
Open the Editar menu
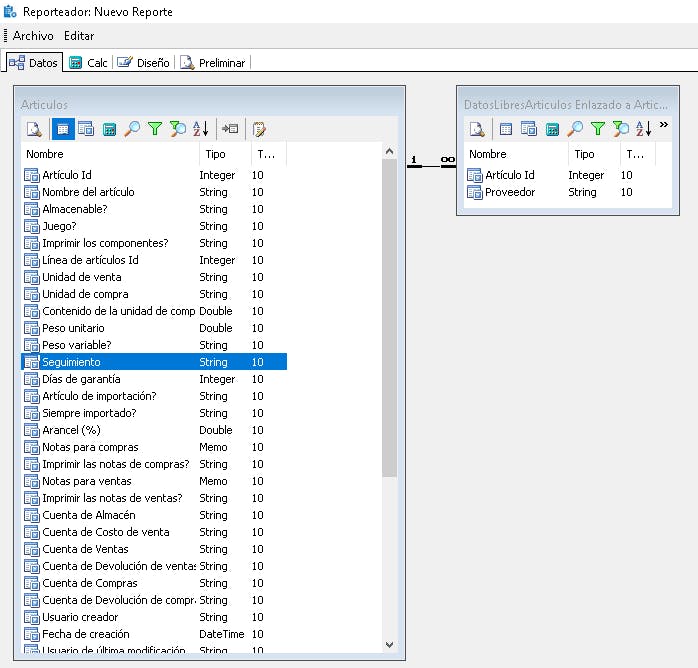click(x=79, y=36)
